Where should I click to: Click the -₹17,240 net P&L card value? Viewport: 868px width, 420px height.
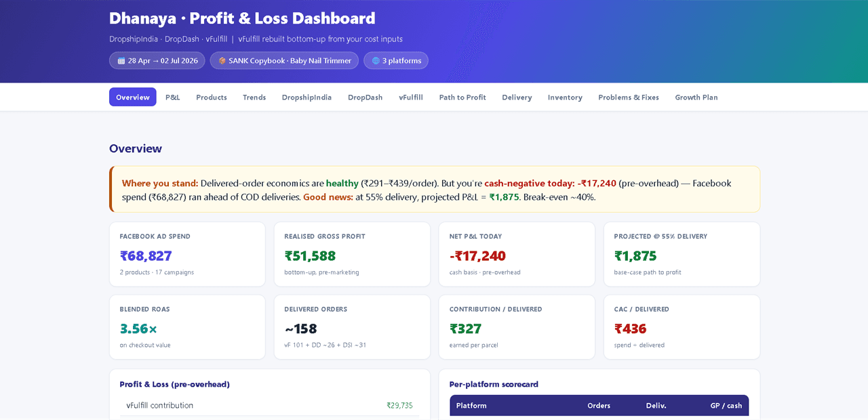477,256
